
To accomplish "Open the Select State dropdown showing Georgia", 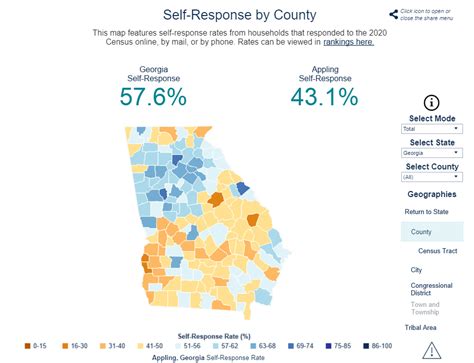I will [x=432, y=153].
